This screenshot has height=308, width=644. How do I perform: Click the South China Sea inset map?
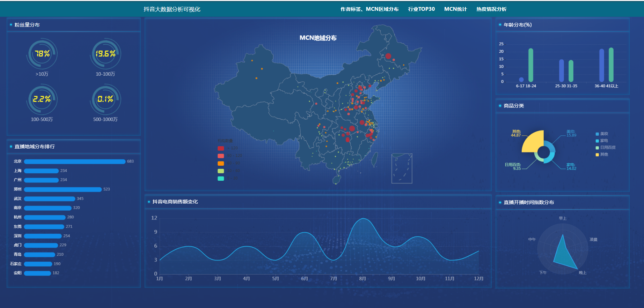(x=402, y=168)
